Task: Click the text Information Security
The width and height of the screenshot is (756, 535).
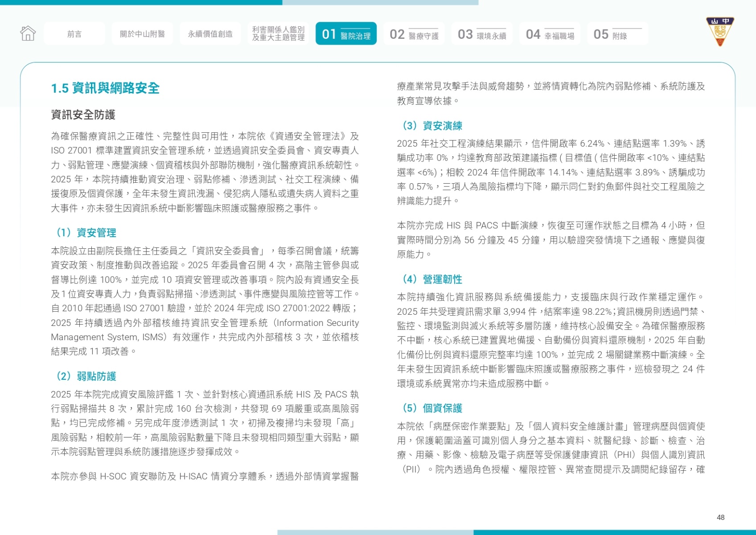Action: coord(318,323)
